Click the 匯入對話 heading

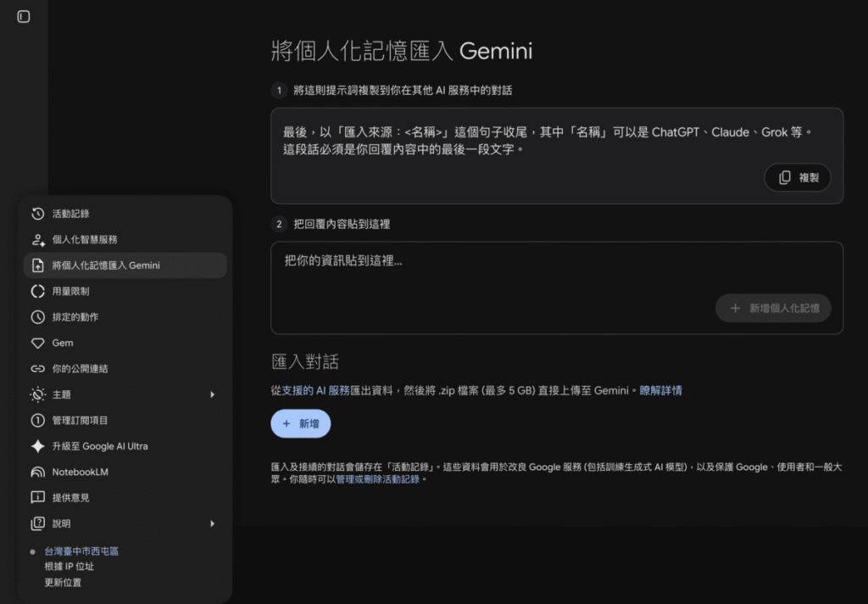pyautogui.click(x=305, y=362)
